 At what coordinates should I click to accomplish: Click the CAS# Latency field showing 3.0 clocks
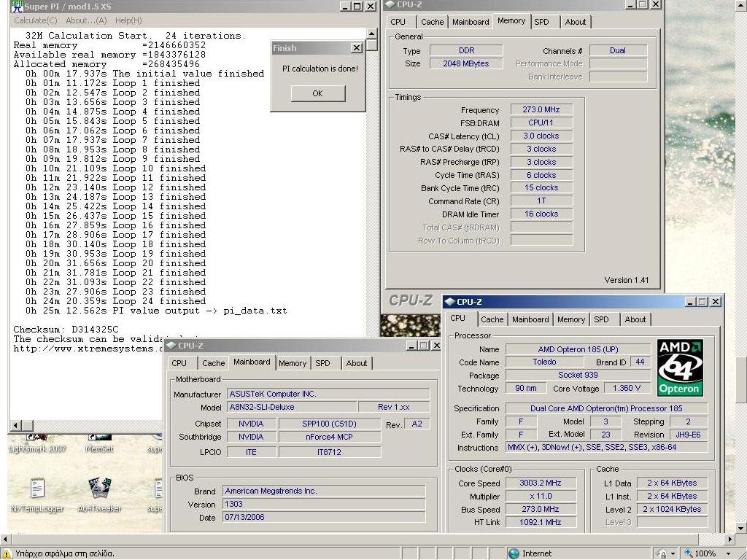(x=541, y=136)
